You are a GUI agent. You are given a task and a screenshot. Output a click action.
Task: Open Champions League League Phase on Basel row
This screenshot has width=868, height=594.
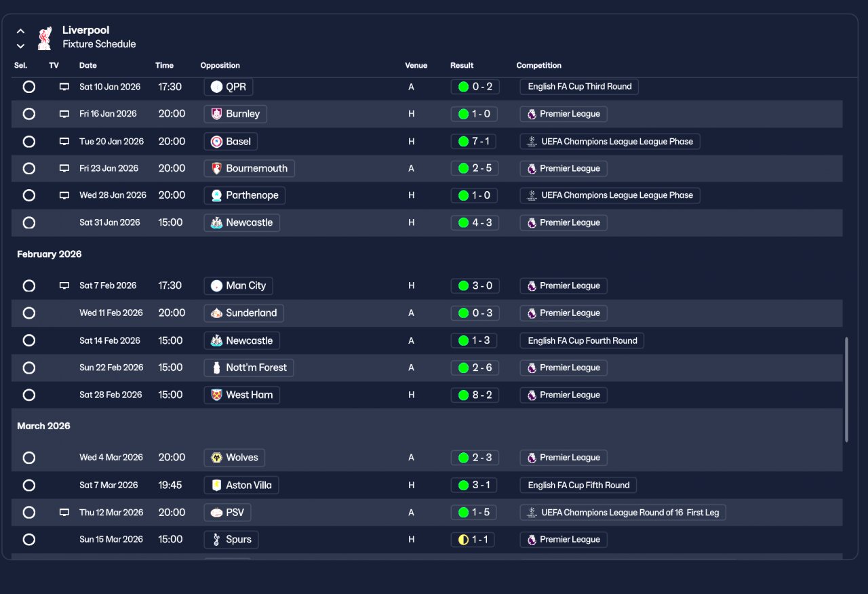[610, 142]
